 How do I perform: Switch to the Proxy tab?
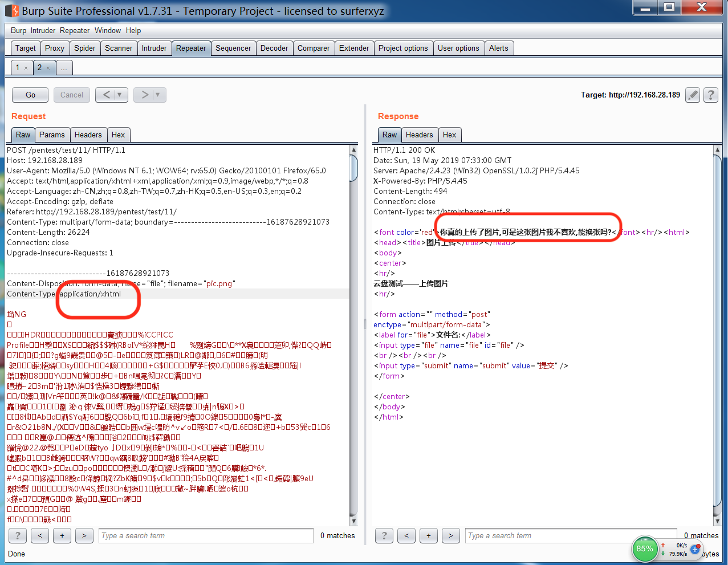(55, 48)
